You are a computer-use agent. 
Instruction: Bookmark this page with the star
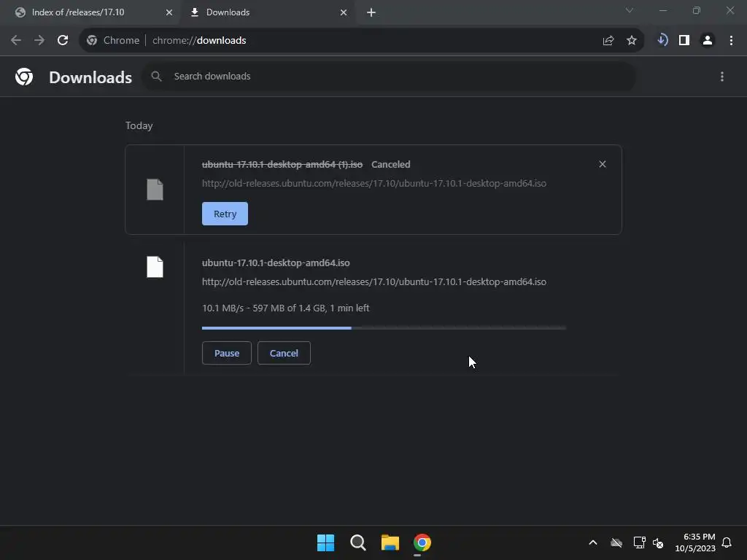click(x=632, y=41)
